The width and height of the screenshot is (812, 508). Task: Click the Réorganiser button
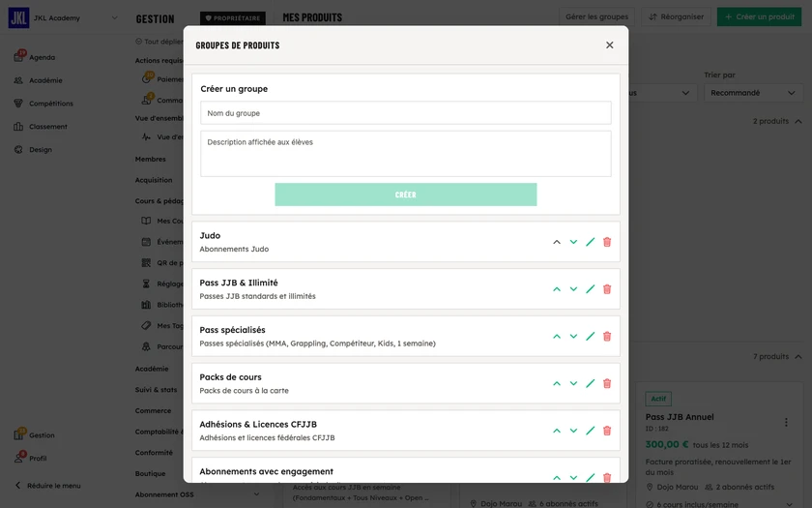[676, 16]
